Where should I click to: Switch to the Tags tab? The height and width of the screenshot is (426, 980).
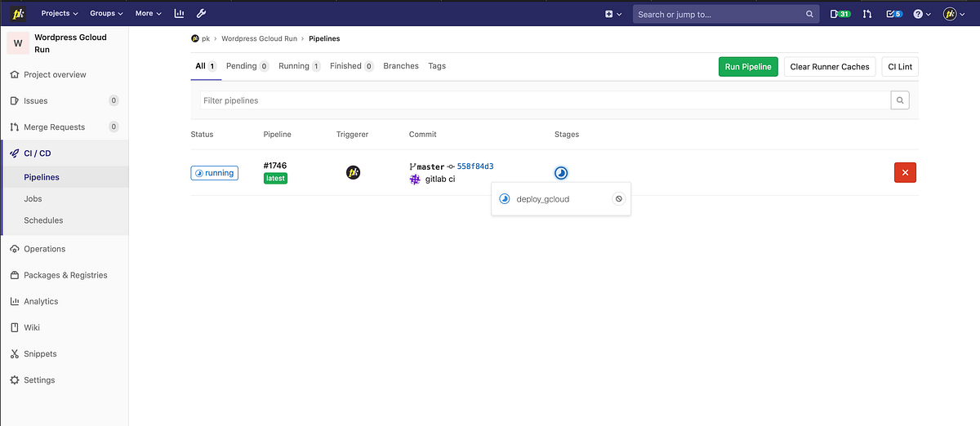tap(437, 66)
